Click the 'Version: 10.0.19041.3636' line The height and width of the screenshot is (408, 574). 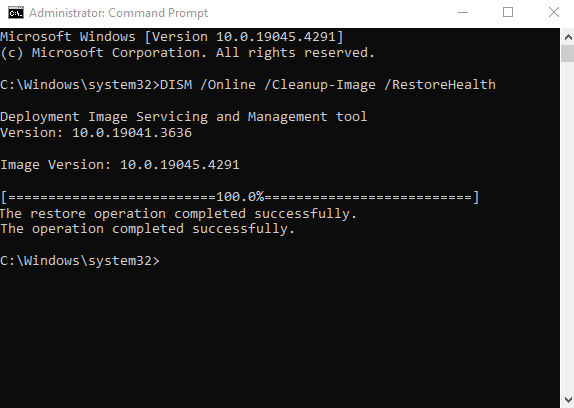click(x=96, y=133)
